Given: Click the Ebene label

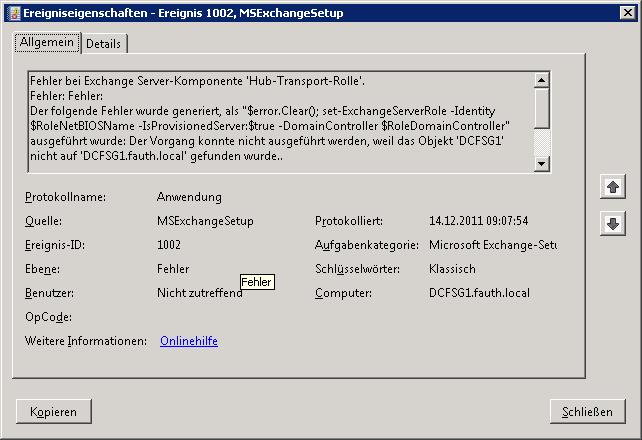Looking at the screenshot, I should [42, 269].
